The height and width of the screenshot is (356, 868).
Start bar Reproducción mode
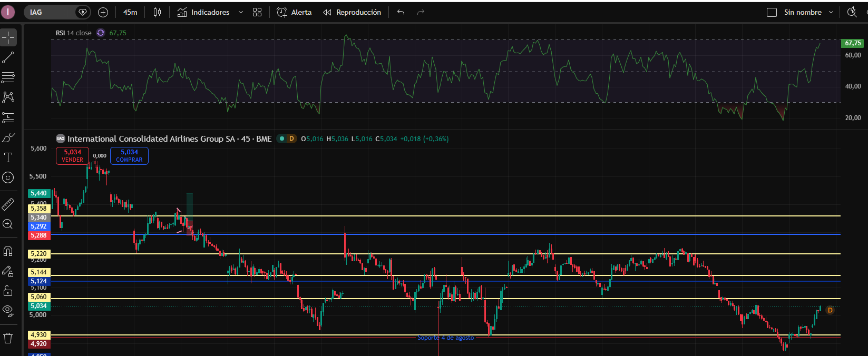click(352, 12)
